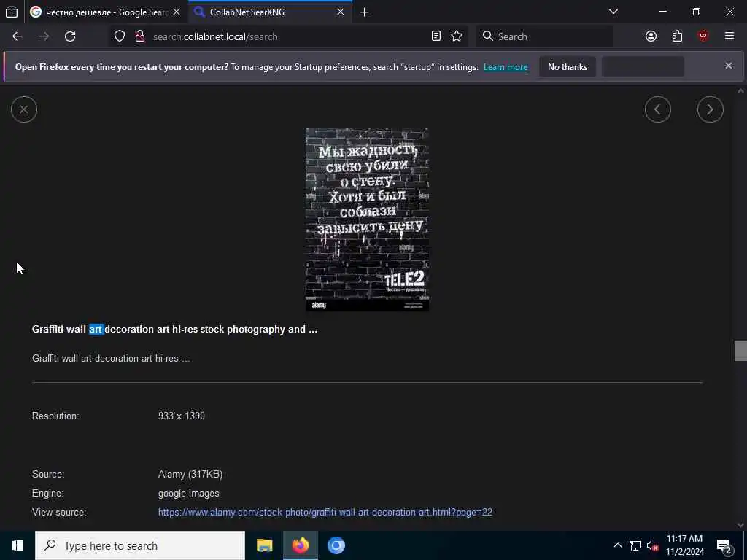Show the next image result

point(711,109)
